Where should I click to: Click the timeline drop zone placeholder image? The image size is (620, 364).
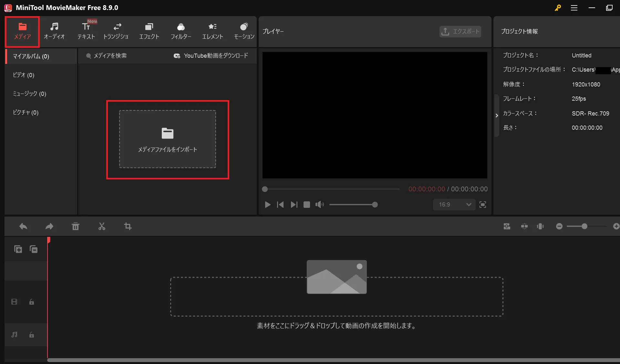(x=336, y=277)
